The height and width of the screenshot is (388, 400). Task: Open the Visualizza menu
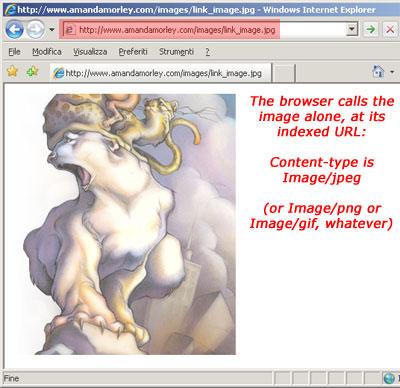[90, 52]
